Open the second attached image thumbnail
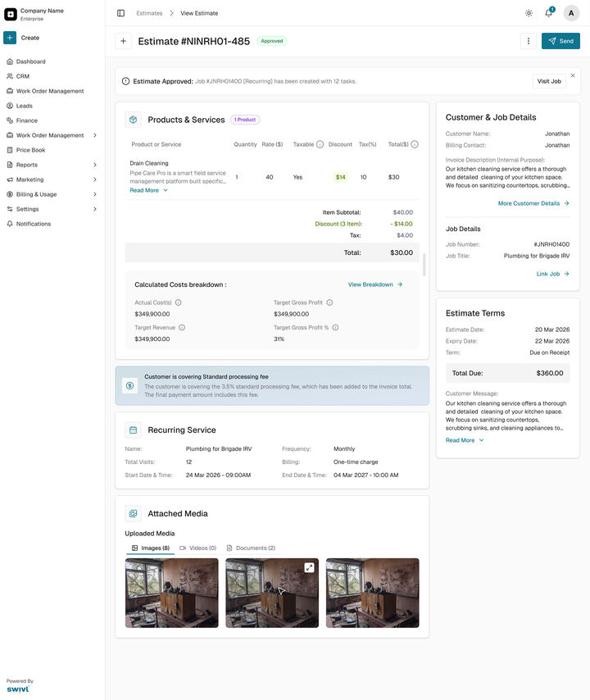Viewport: 590px width, 700px height. [x=272, y=593]
